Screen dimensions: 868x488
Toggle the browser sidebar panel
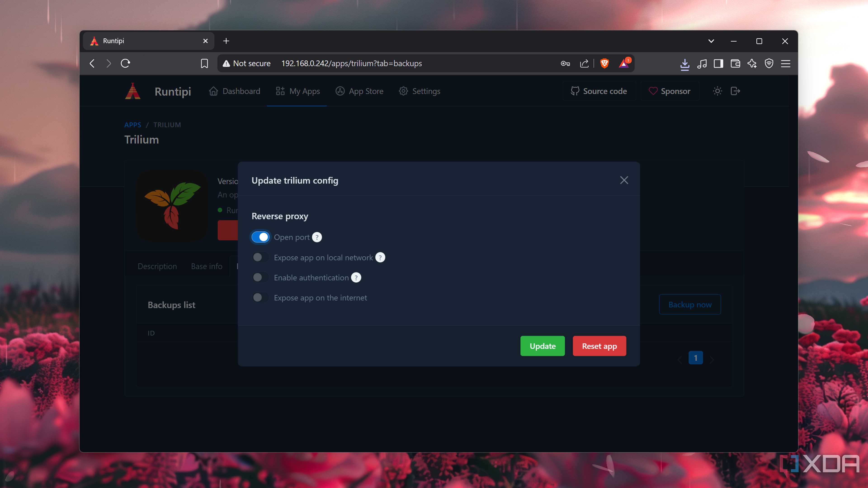click(x=718, y=63)
